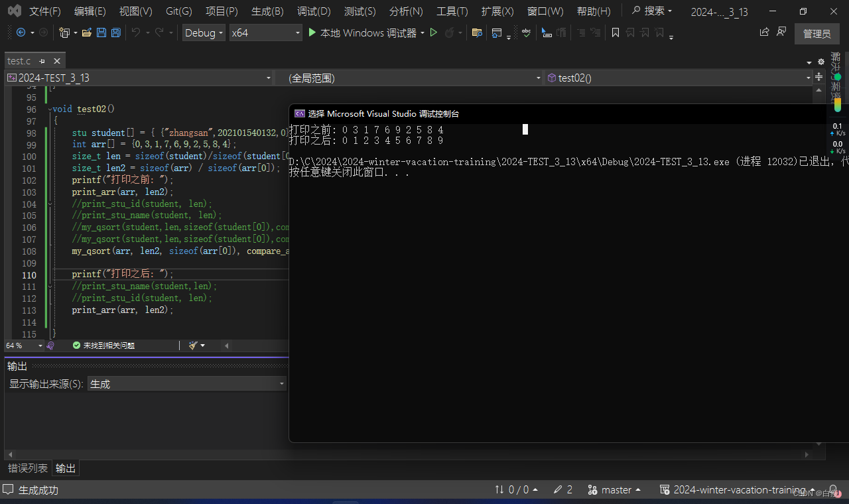Open the 项目(P) menu
This screenshot has width=849, height=504.
pos(222,11)
